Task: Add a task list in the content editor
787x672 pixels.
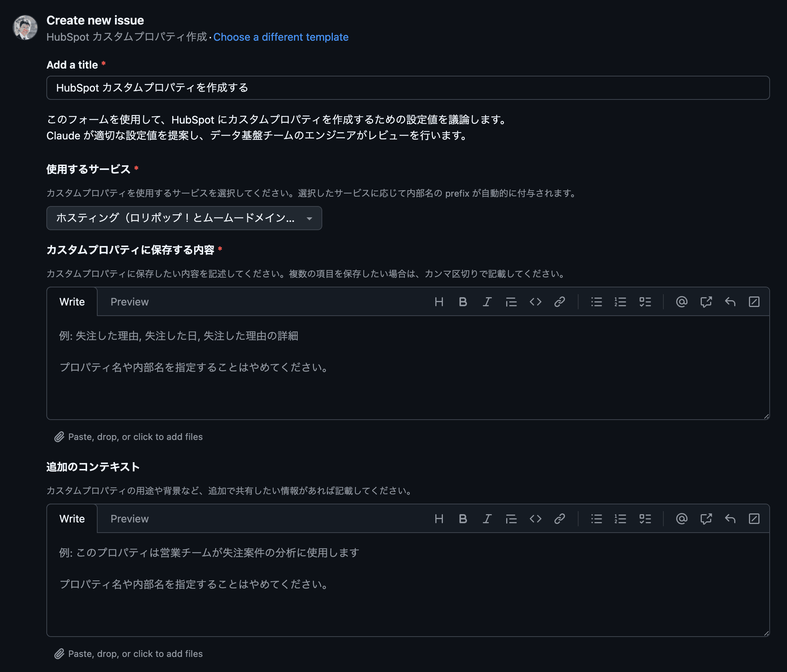Action: [645, 302]
